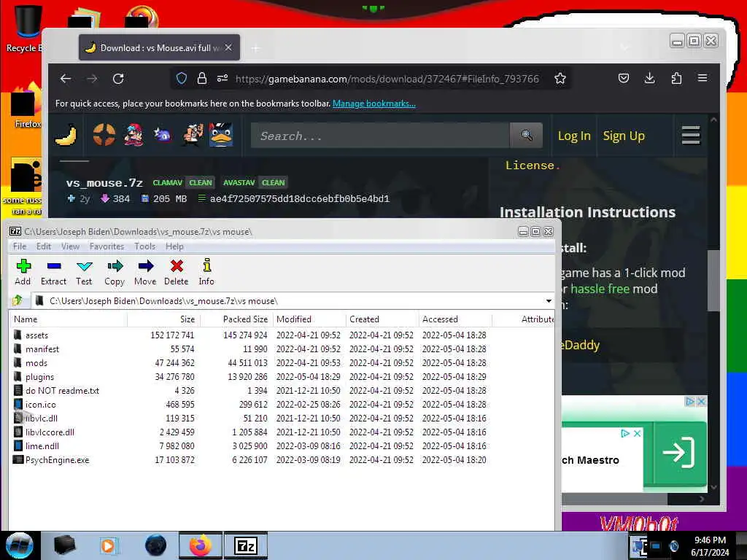Click Firefox back navigation arrow
The width and height of the screenshot is (747, 560).
click(x=66, y=79)
